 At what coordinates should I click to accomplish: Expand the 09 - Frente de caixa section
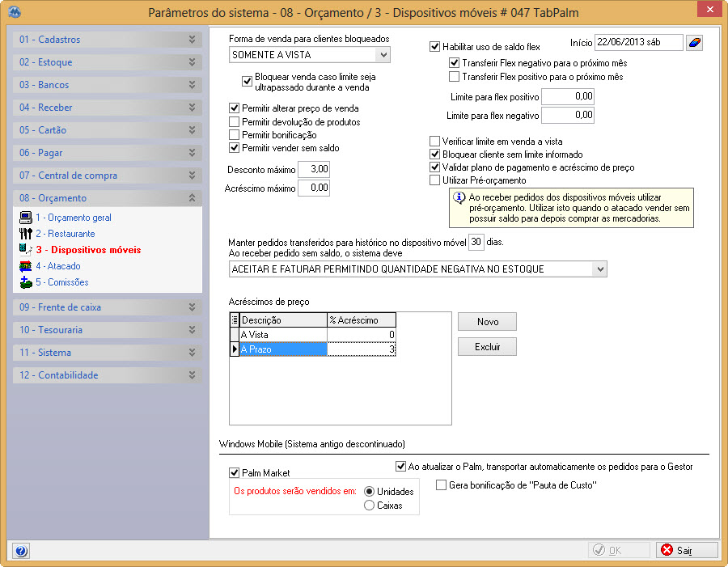(x=108, y=307)
